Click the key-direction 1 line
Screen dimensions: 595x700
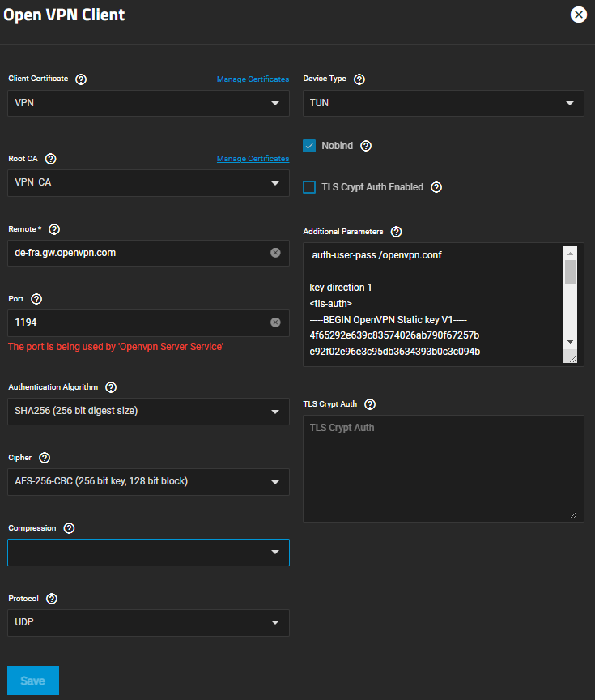coord(340,288)
